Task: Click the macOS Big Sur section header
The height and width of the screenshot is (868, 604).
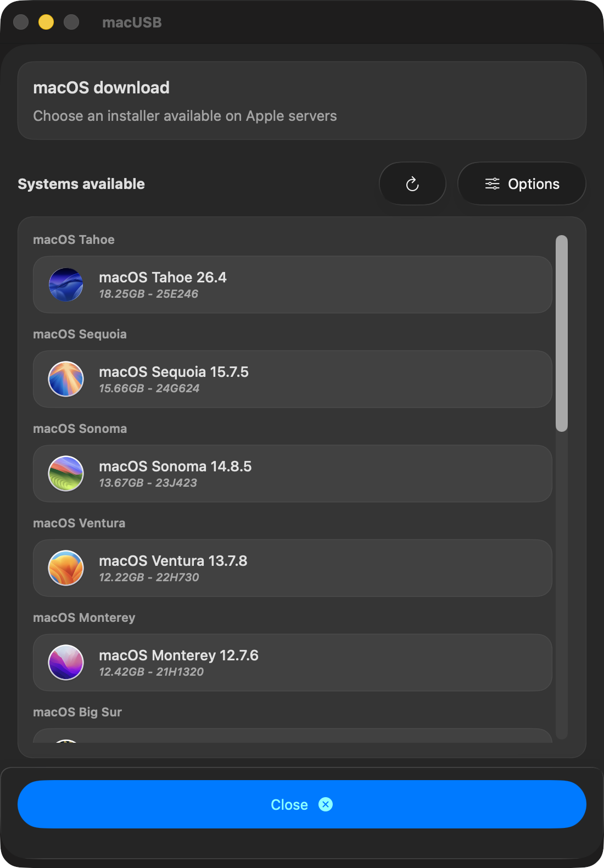Action: (x=77, y=712)
